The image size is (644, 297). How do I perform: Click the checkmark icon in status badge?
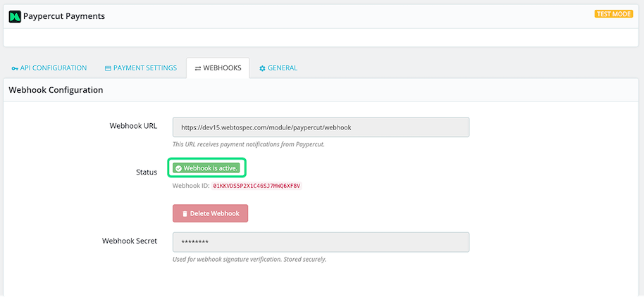point(179,168)
